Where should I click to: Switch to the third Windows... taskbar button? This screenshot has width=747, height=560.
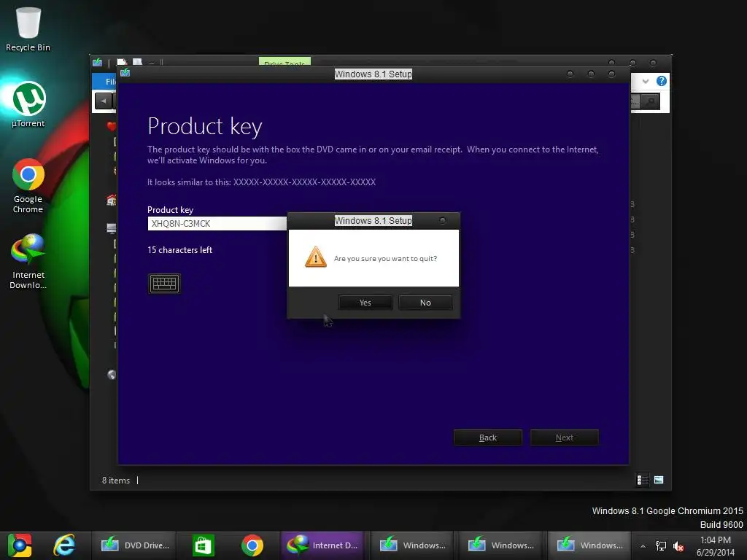click(x=589, y=545)
